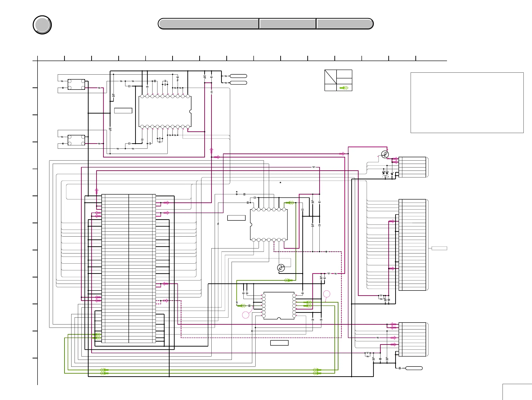This screenshot has width=532, height=400.
Task: Click the round gray button at top-left
Action: pos(42,25)
